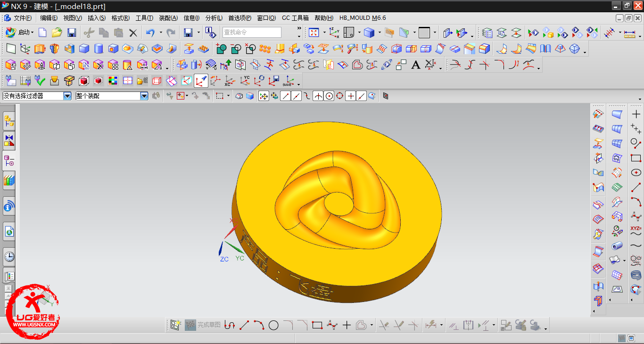
Task: Click the Information 'i' window icon
Action: pos(211,33)
